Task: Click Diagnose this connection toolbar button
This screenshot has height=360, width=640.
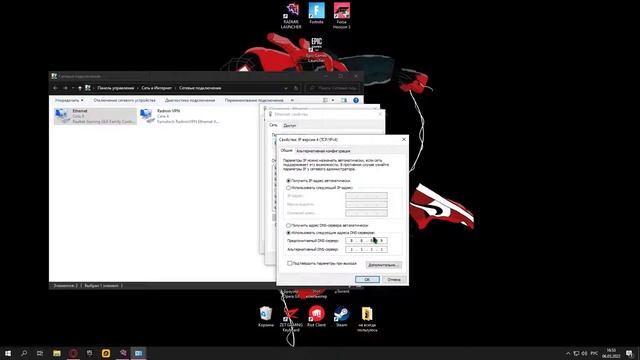Action: pyautogui.click(x=190, y=100)
